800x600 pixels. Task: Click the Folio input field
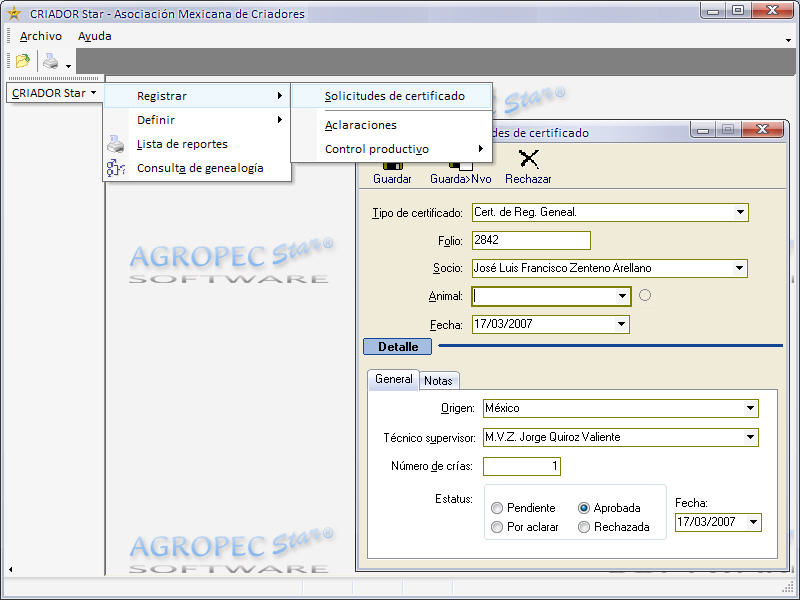pos(531,240)
